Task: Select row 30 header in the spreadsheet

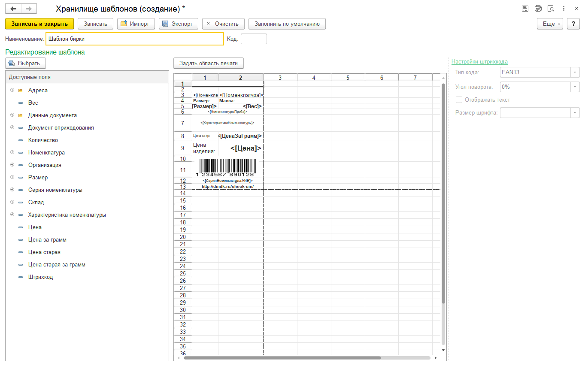Action: coord(183,310)
